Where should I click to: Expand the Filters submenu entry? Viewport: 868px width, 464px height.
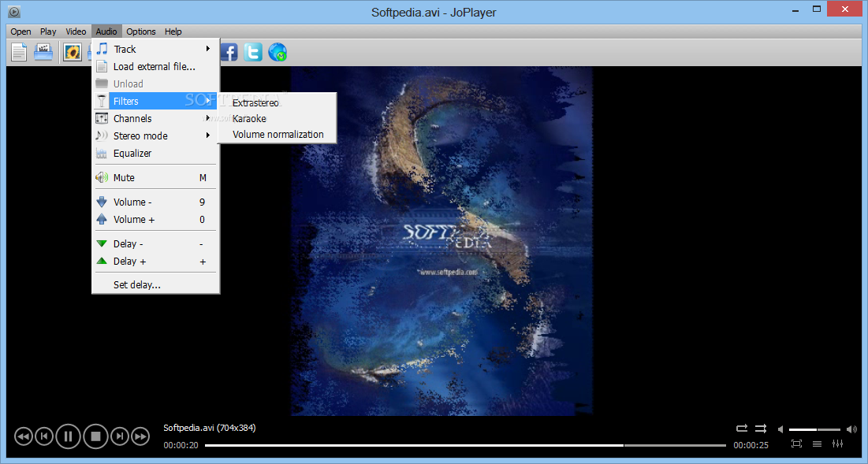tap(155, 101)
